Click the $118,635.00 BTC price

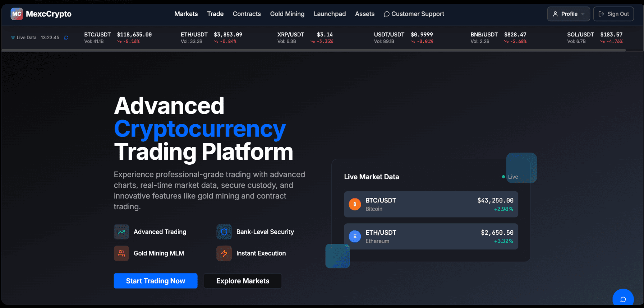134,34
